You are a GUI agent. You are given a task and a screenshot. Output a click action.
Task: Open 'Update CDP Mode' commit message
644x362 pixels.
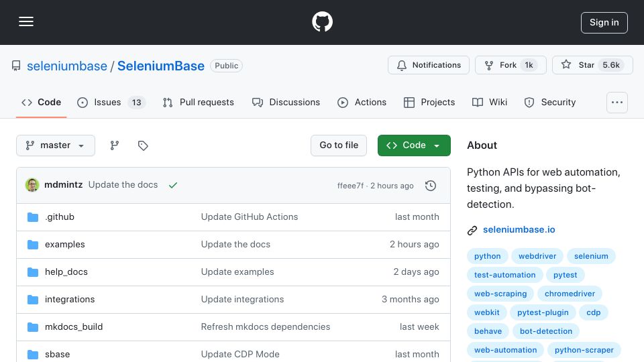[240, 354]
